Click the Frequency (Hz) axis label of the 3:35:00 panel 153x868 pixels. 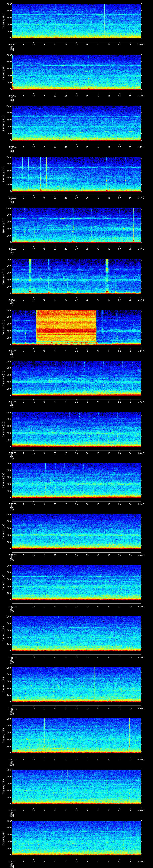tap(3, 327)
